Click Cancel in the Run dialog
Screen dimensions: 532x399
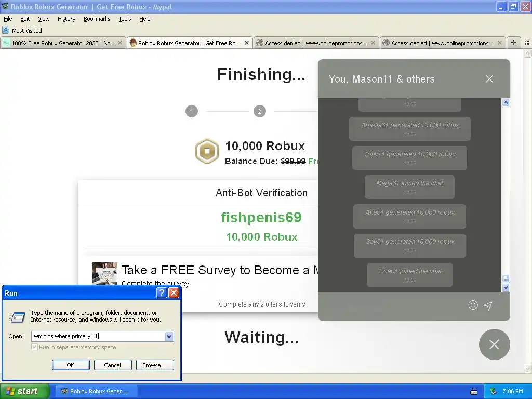pos(113,365)
